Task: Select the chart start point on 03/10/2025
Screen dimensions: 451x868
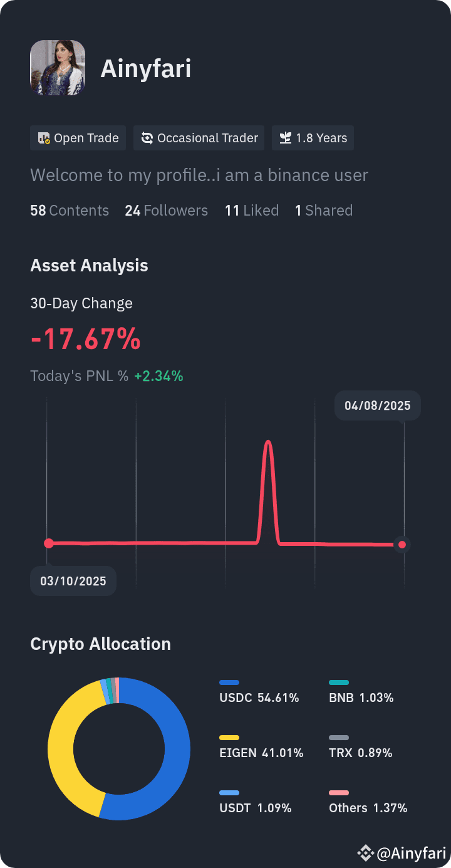Action: (49, 543)
